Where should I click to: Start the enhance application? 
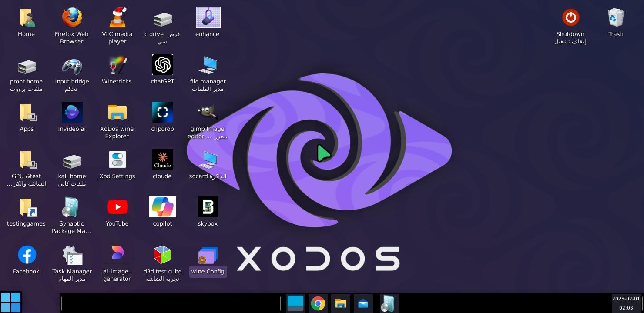(x=208, y=17)
